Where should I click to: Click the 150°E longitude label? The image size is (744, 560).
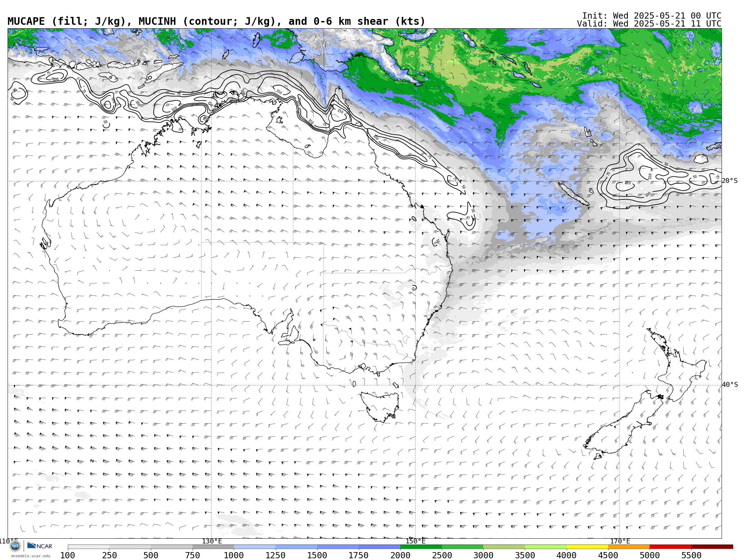[416, 541]
